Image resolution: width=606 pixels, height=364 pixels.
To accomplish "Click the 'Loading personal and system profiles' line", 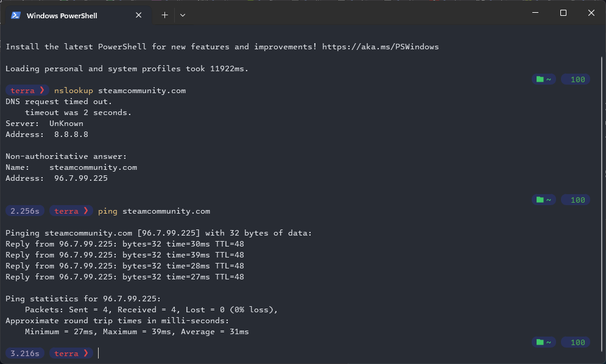I will pyautogui.click(x=127, y=69).
